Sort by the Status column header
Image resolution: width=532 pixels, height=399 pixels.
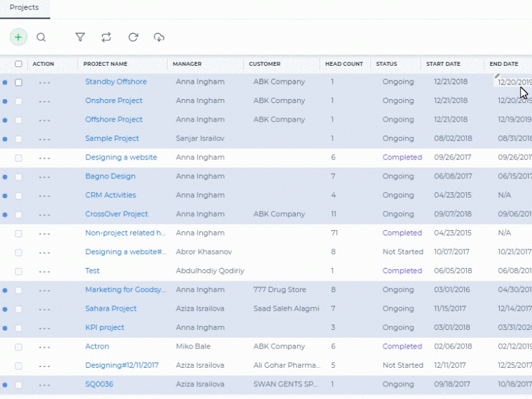386,64
